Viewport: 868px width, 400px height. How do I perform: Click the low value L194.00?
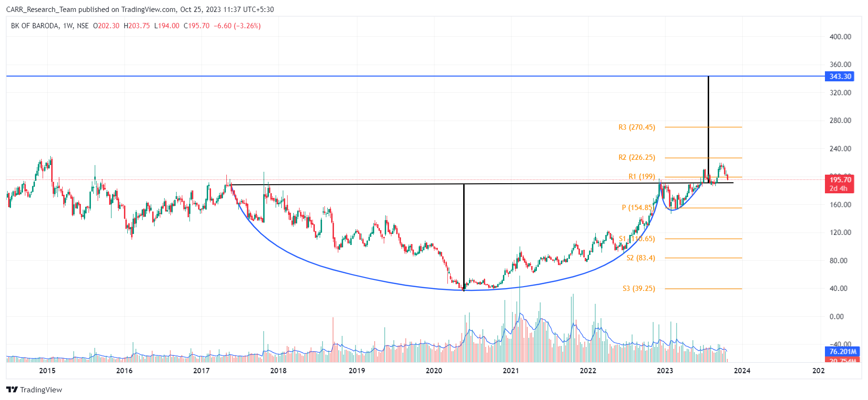coord(167,26)
